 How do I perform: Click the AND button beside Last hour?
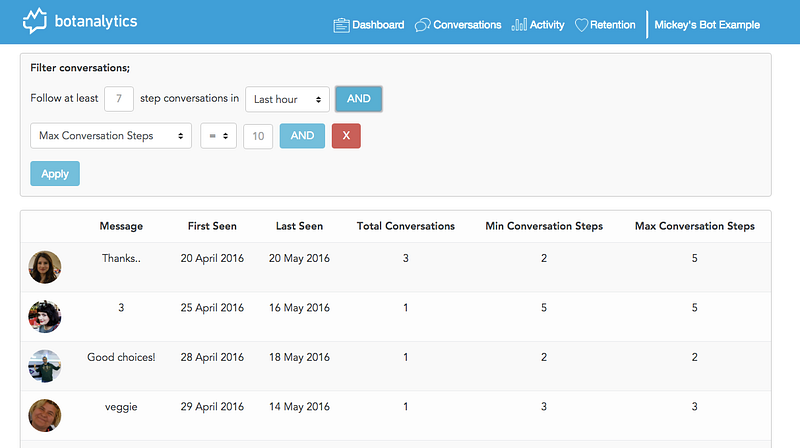pyautogui.click(x=358, y=99)
